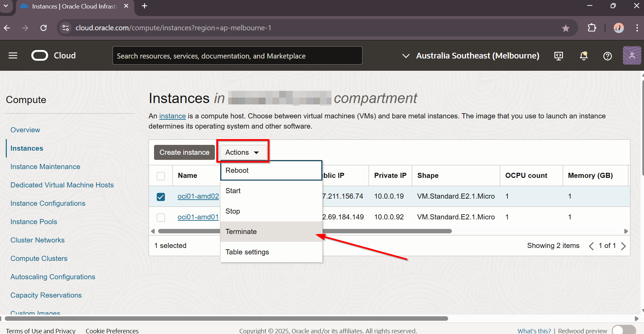Uncheck the oci01-amd02 instance checkbox
Screen dimensions: 644x334
tap(161, 197)
